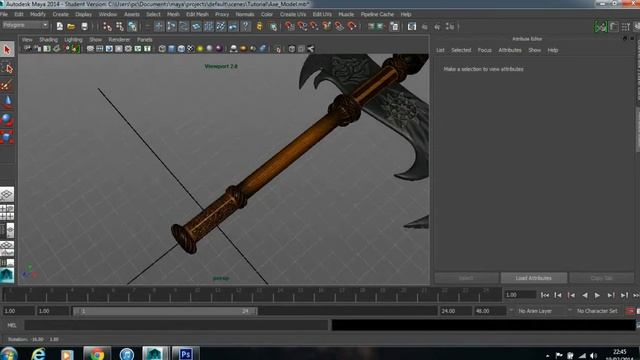Image resolution: width=640 pixels, height=360 pixels.
Task: Play the animation forwards
Action: coord(597,295)
